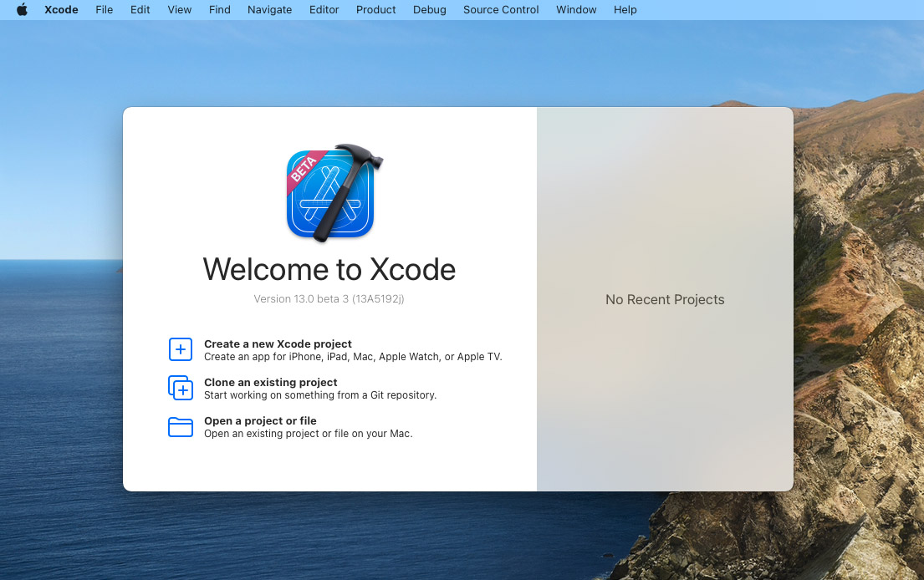
Task: Open the Apple menu
Action: (x=22, y=9)
